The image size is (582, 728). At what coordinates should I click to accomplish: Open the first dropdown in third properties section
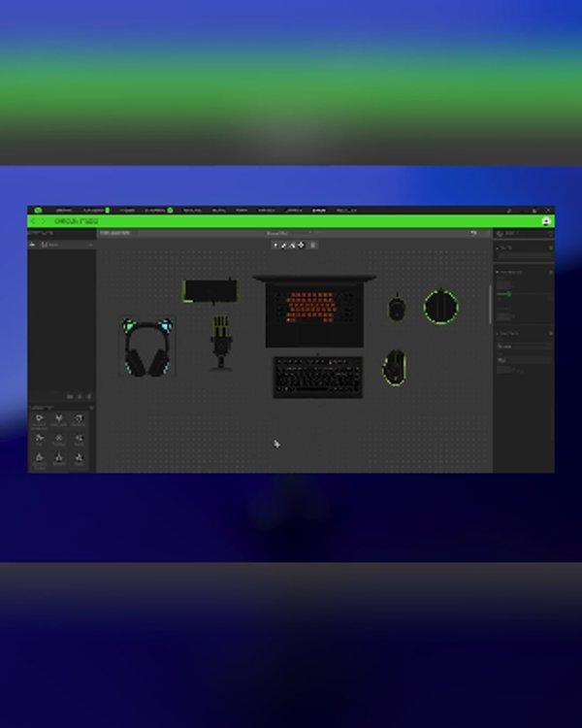525,346
